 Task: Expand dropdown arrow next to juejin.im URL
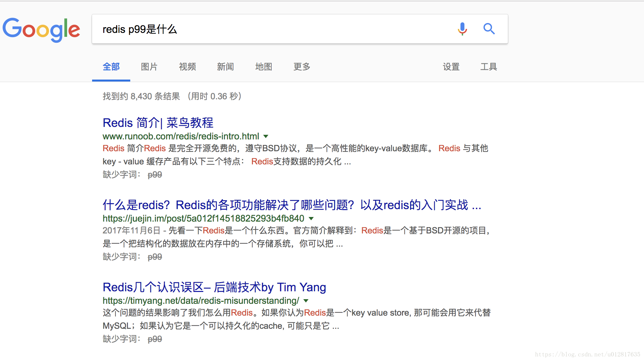coord(311,219)
